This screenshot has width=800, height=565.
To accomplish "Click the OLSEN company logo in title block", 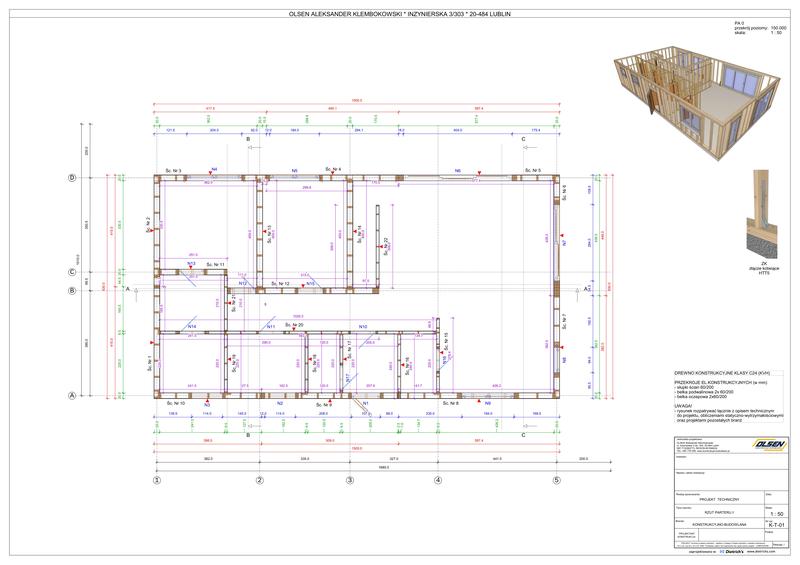I will (771, 444).
